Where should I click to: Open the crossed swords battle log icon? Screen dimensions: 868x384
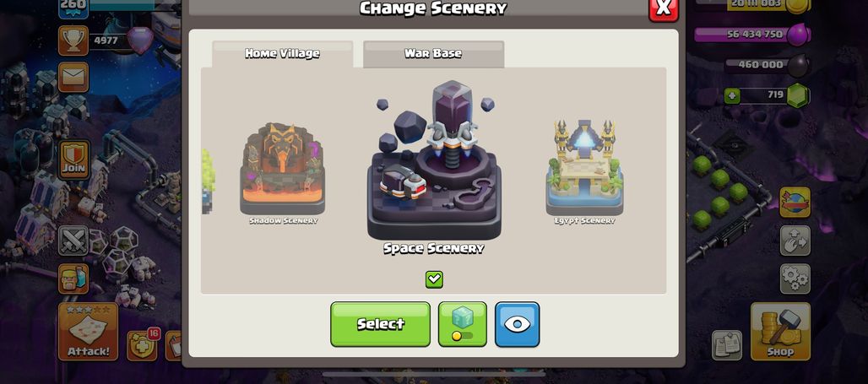[73, 241]
